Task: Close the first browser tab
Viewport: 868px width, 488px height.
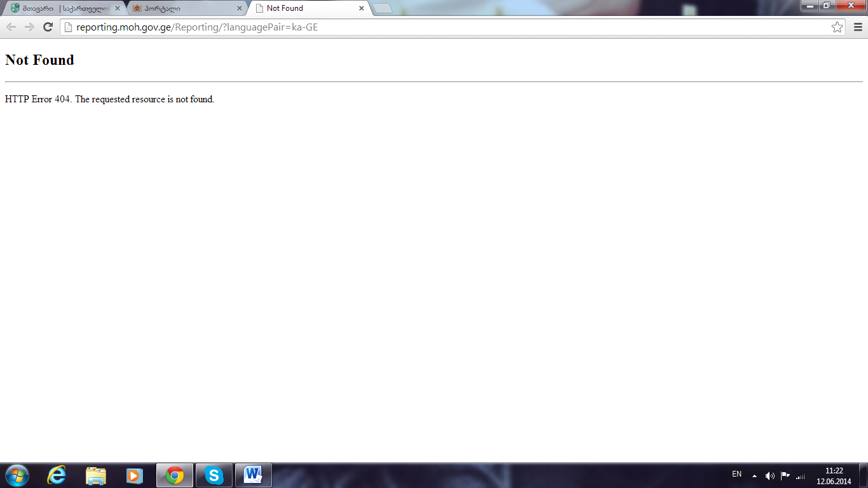Action: coord(117,8)
